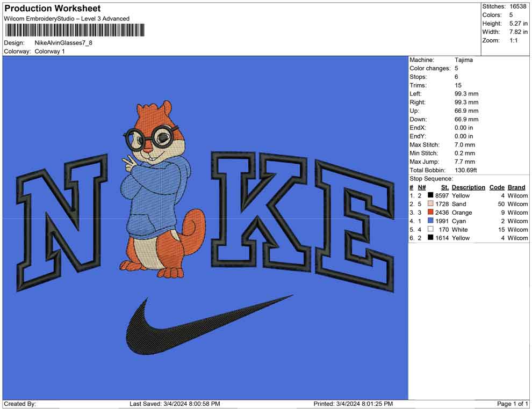Screen dimensions: 532x409
Task: Click the Machine value 'Tajima'
Action: (463, 60)
